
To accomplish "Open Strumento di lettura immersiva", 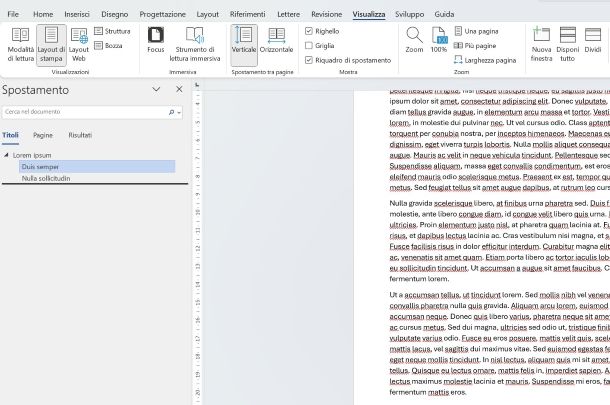I will point(195,45).
